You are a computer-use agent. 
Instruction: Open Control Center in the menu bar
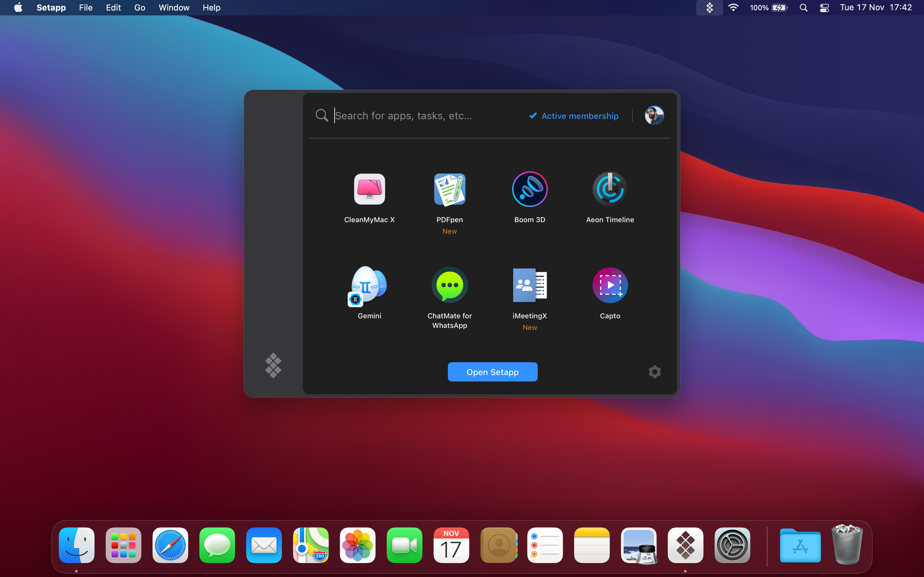[x=824, y=8]
